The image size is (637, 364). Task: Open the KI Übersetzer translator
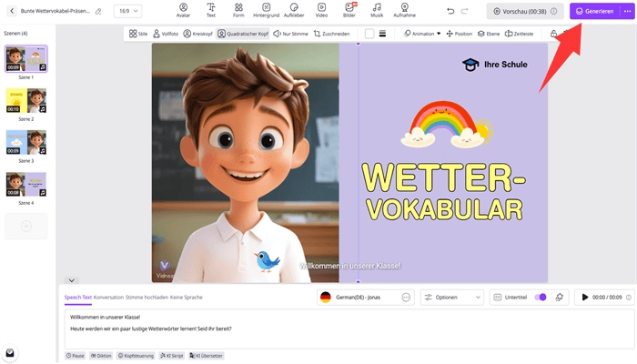click(206, 356)
